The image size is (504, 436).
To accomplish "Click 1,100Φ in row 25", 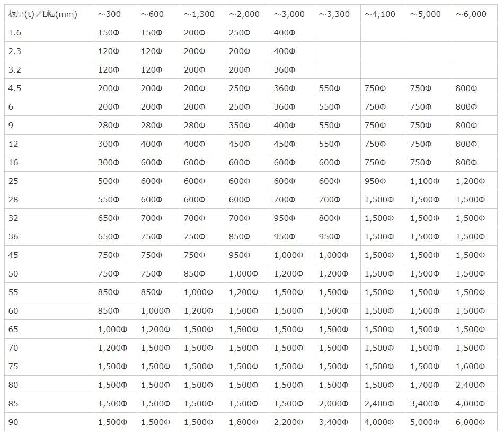I will [x=425, y=181].
